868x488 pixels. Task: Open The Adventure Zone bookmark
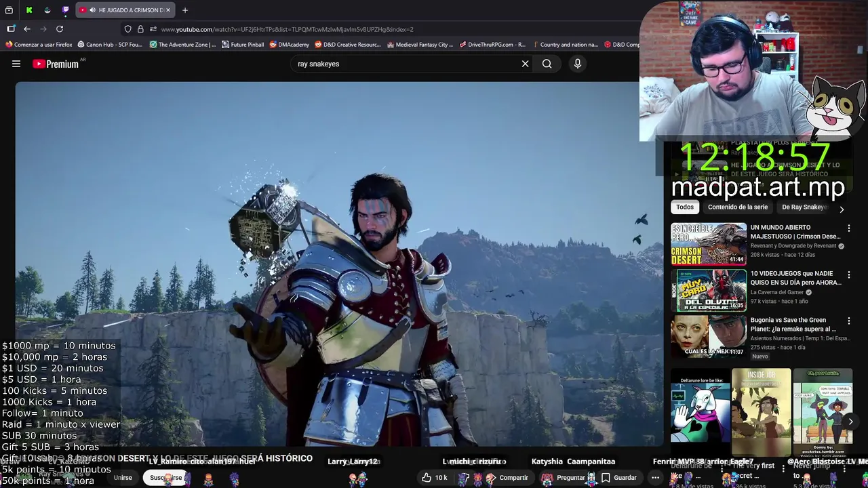pos(182,45)
